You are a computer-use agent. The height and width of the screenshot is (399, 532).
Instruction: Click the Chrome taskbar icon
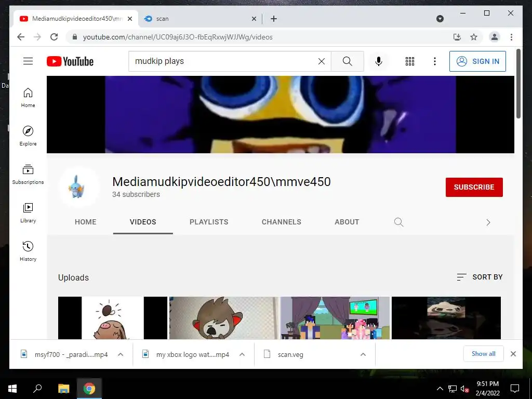[x=89, y=389]
